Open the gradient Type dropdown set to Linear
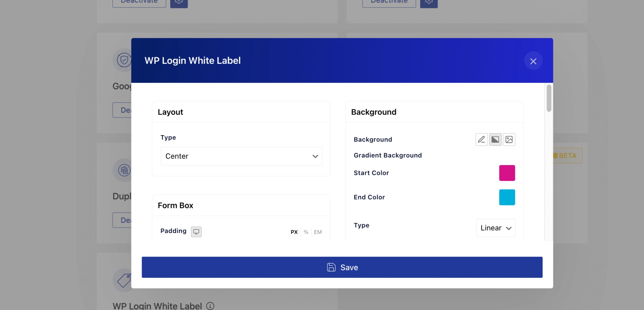644x310 pixels. tap(496, 228)
